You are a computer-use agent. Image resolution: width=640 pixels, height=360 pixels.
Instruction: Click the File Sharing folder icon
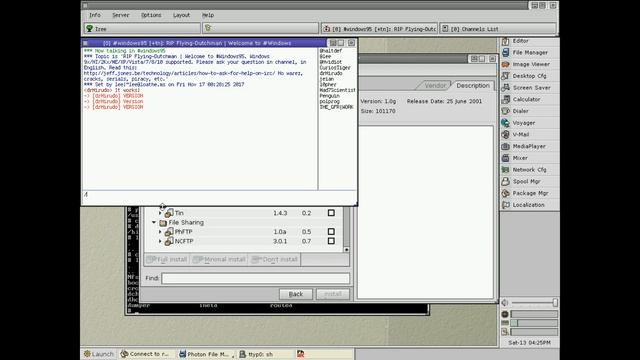click(x=163, y=222)
